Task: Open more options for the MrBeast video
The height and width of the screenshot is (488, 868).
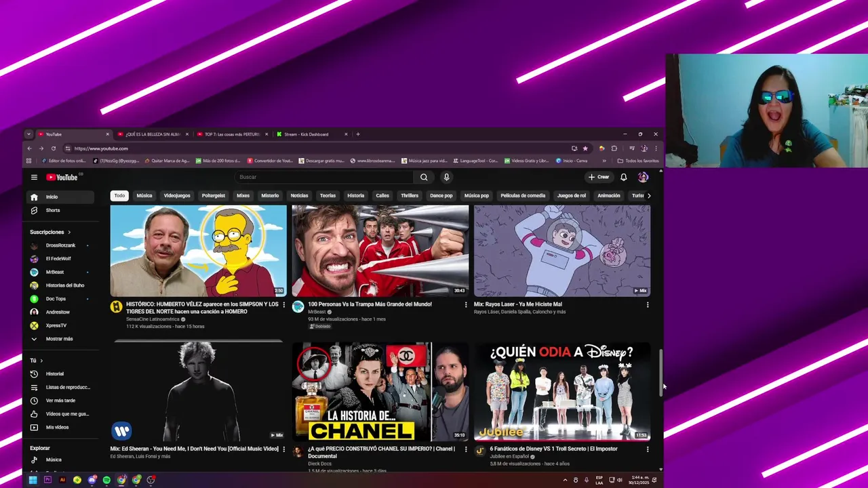Action: [466, 305]
